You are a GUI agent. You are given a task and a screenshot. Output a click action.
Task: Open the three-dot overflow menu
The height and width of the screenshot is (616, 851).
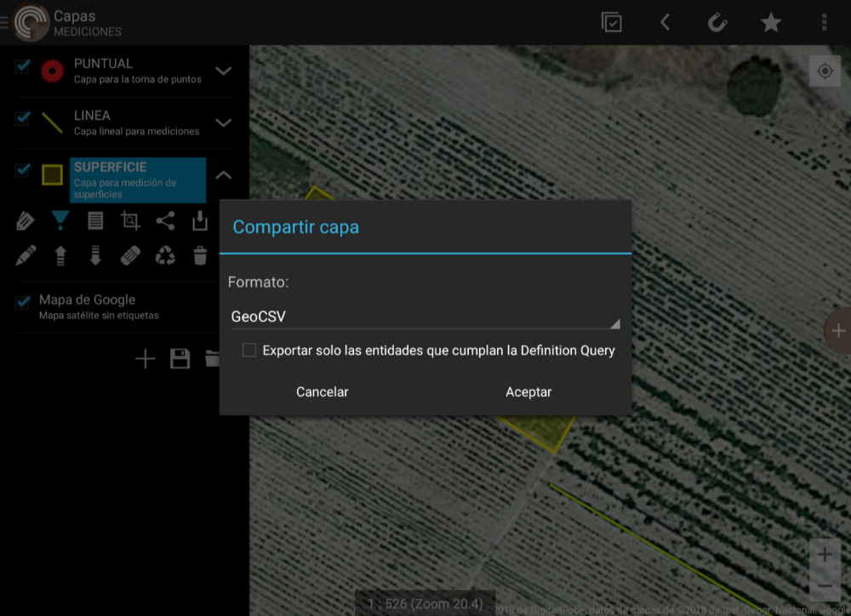click(824, 22)
